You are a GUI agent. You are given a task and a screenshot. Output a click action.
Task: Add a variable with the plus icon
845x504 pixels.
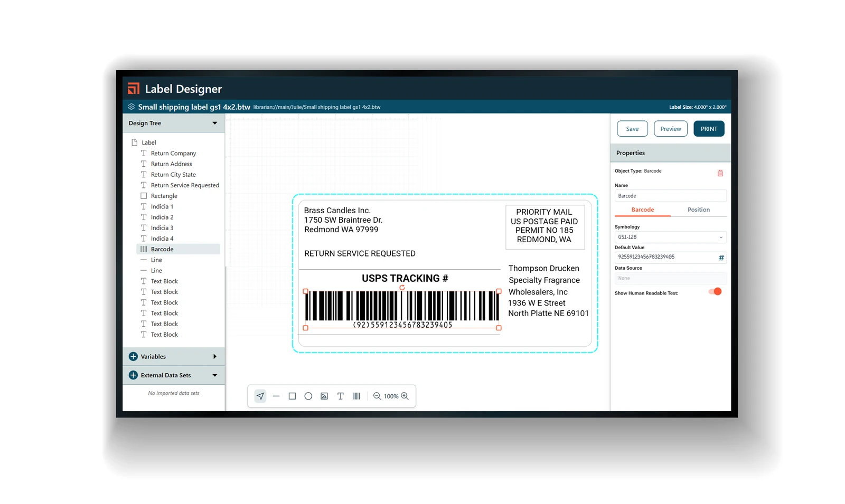tap(133, 356)
